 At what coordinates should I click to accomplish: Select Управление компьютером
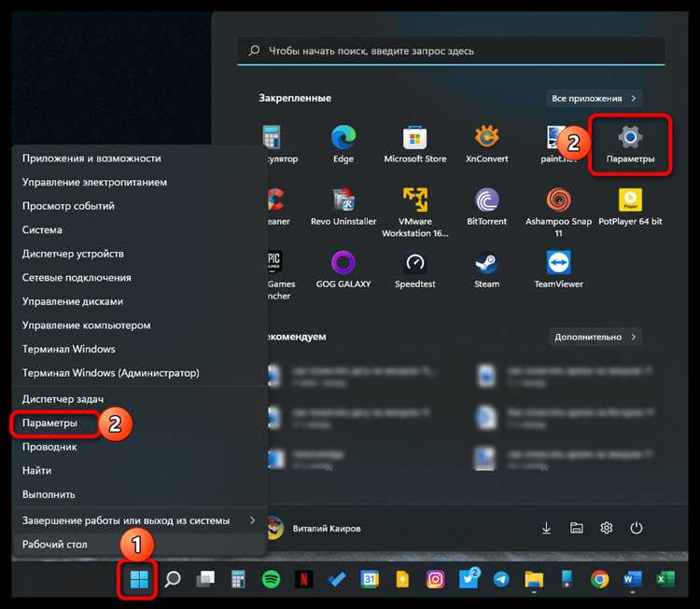(x=139, y=325)
